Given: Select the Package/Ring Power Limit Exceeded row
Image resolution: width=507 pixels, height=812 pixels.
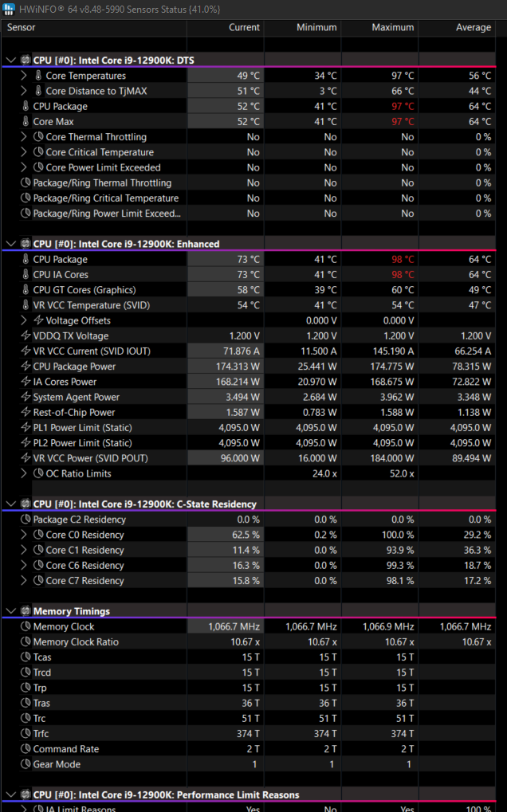Looking at the screenshot, I should coord(249,214).
